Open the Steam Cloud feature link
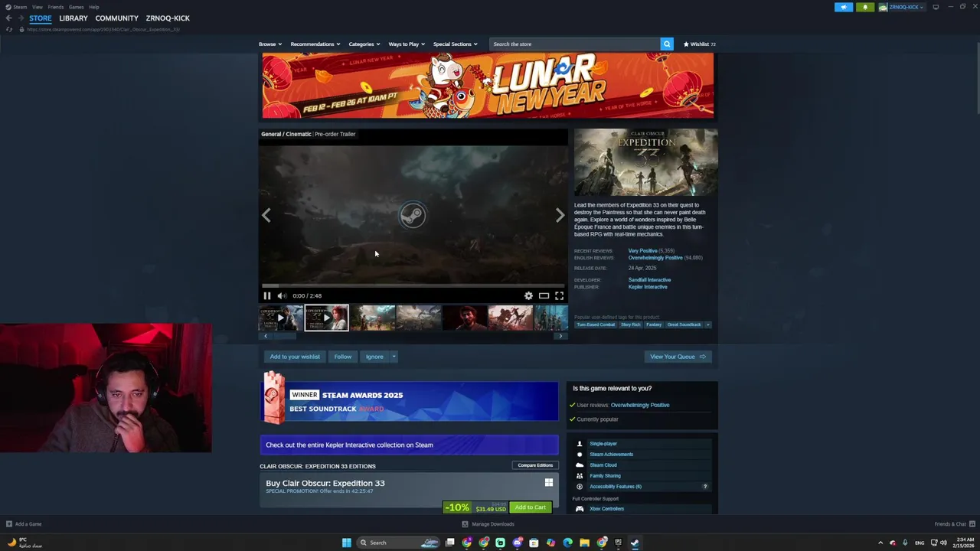The image size is (980, 551). [603, 465]
